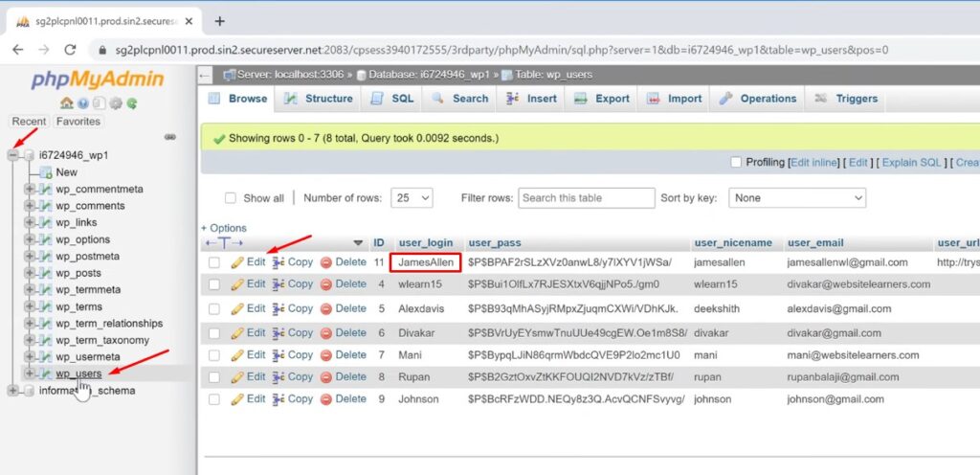Image resolution: width=980 pixels, height=475 pixels.
Task: Select the Rupan row checkbox
Action: (x=214, y=377)
